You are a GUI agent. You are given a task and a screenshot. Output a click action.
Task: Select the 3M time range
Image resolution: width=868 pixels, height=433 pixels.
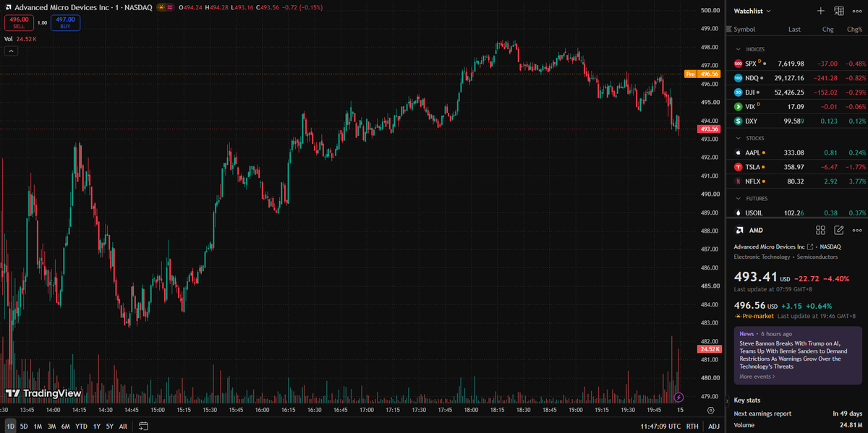coord(51,426)
